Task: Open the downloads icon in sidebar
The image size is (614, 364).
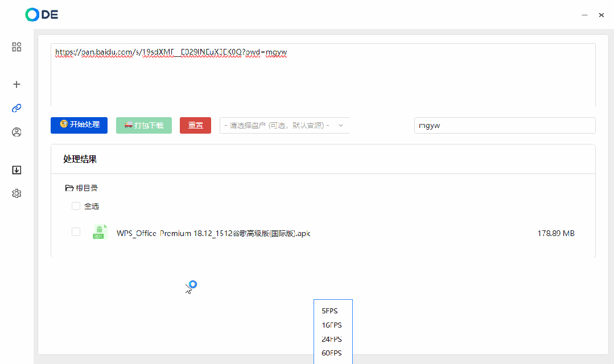Action: pos(17,170)
